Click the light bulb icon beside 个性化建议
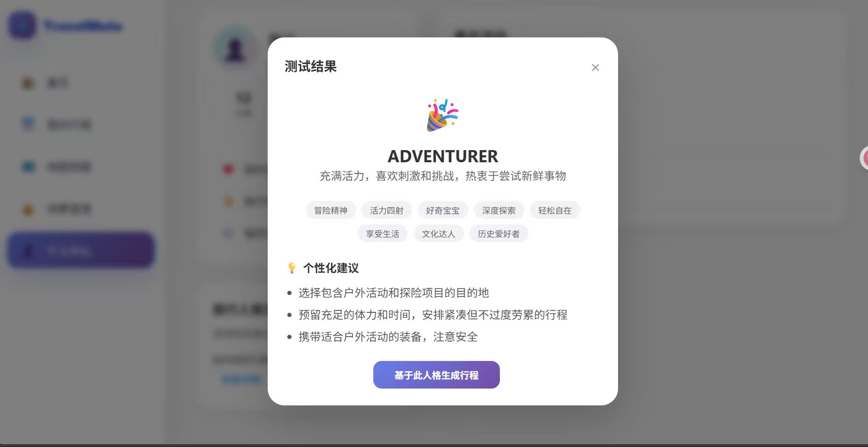The height and width of the screenshot is (447, 868). pos(292,268)
